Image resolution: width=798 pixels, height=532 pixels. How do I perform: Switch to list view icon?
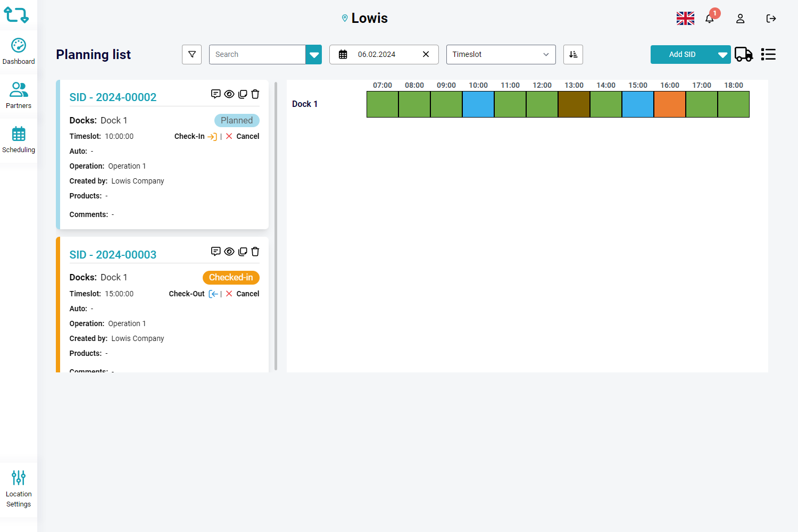tap(768, 54)
